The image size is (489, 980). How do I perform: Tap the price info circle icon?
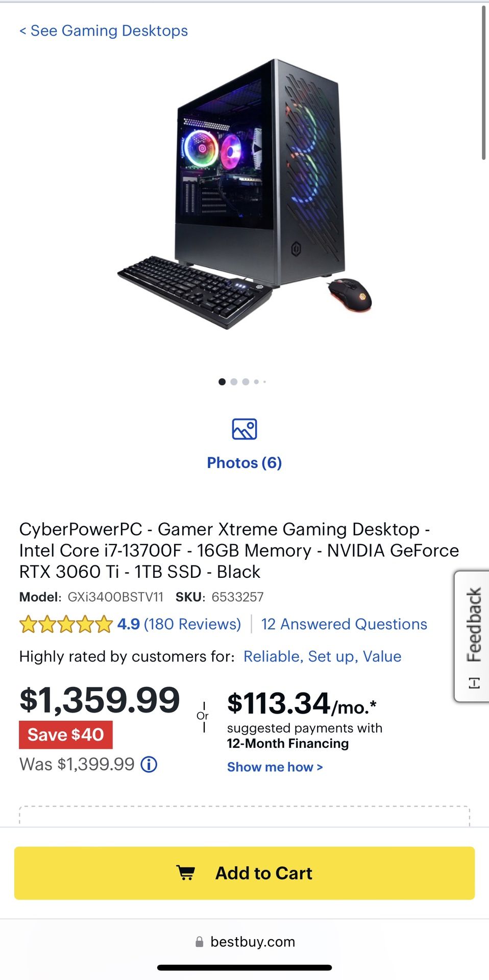149,764
